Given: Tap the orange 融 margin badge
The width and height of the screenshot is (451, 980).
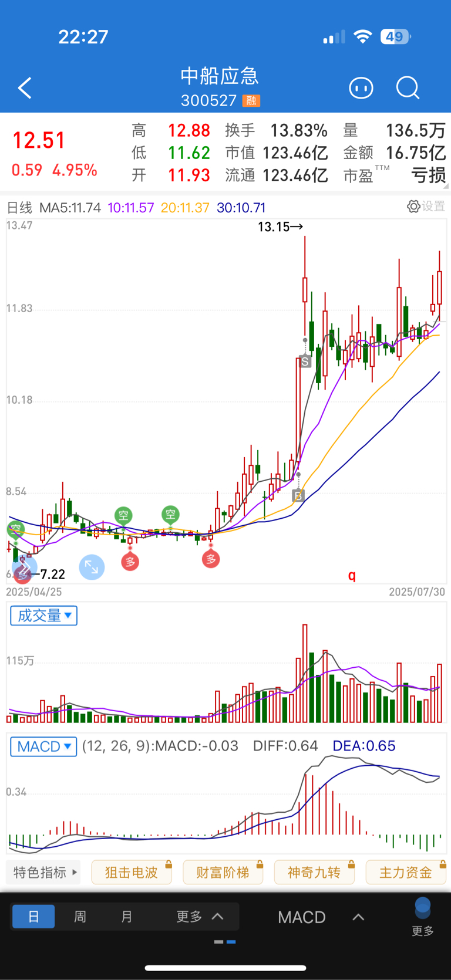Looking at the screenshot, I should [251, 100].
